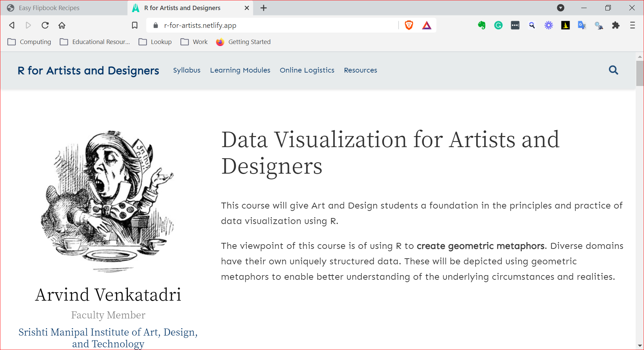Click the page scrollbar thumb
Screen dimensions: 644x350
(640, 73)
